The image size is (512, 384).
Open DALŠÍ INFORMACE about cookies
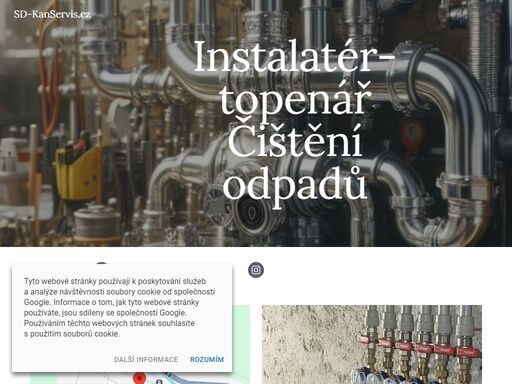coord(146,360)
